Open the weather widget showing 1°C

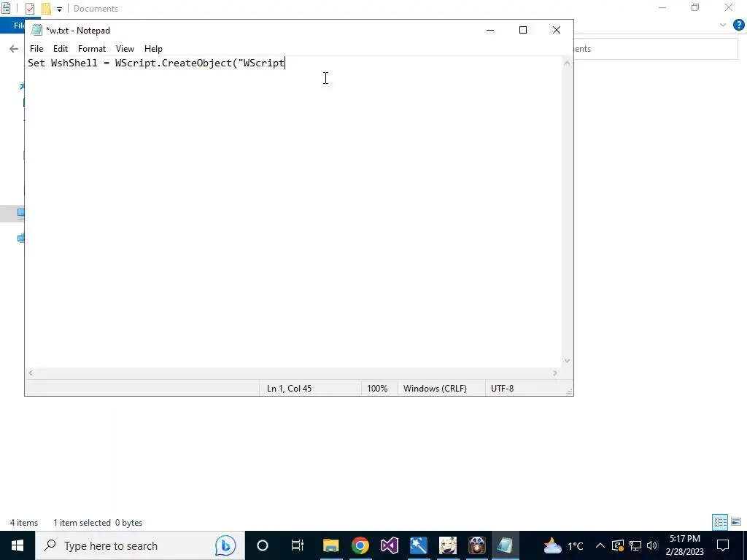564,545
